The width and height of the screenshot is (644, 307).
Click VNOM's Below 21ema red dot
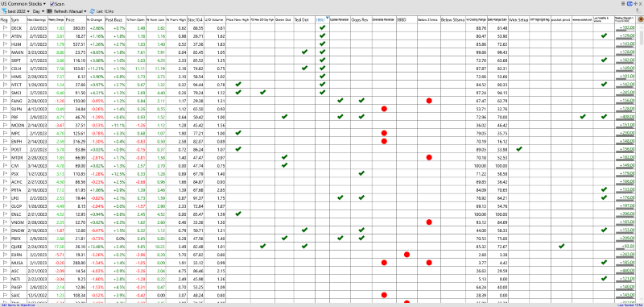429,222
